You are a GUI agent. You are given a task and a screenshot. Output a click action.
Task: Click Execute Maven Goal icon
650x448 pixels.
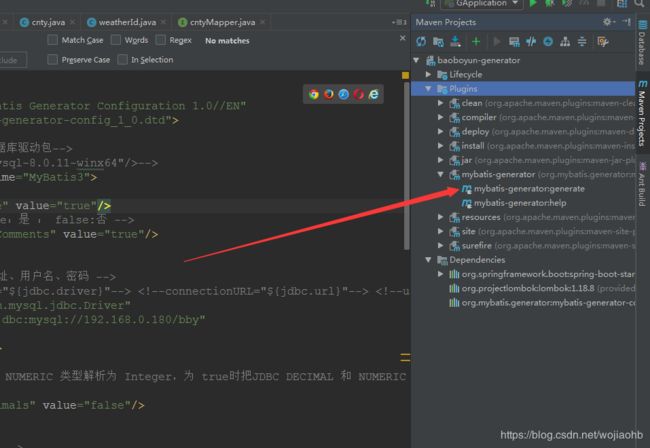[x=514, y=41]
